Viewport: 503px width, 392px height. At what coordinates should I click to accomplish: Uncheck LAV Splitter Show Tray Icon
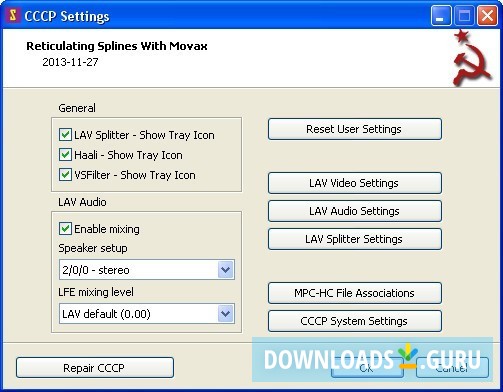(x=65, y=135)
